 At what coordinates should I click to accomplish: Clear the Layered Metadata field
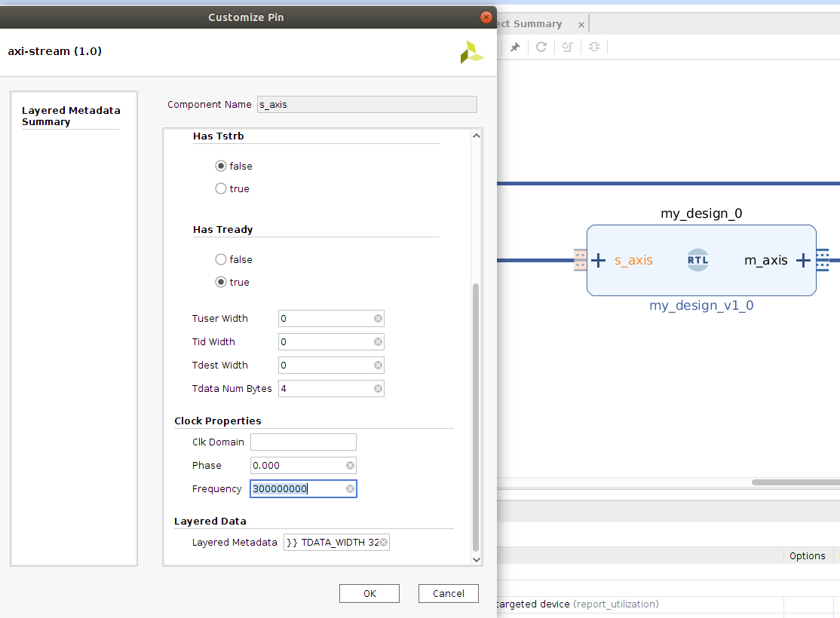click(384, 543)
